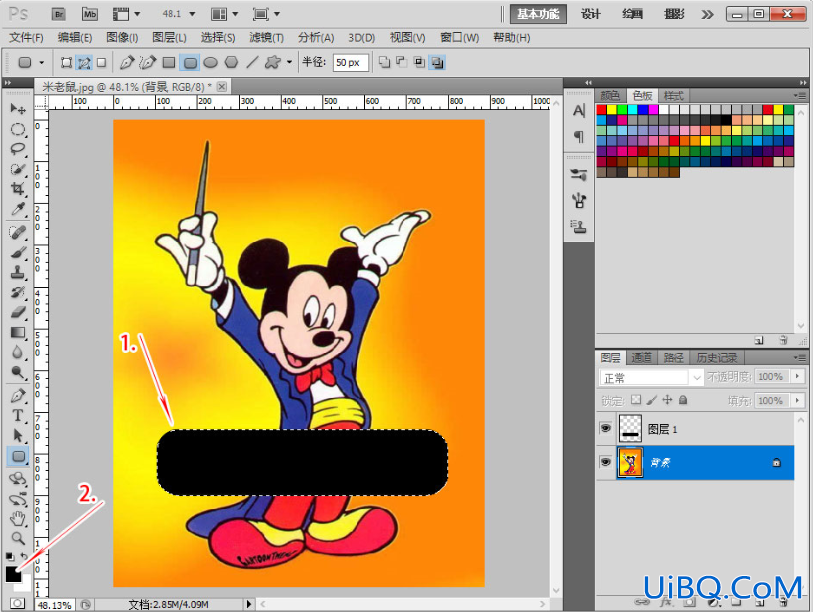Image resolution: width=813 pixels, height=612 pixels.
Task: Switch to the 绘画 workspace
Action: 632,14
